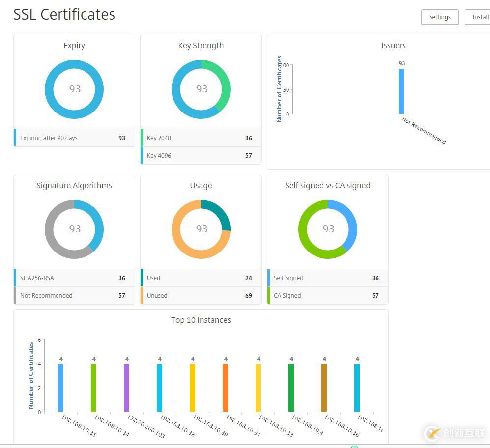Select the Used certificates row
The image size is (490, 448).
201,278
